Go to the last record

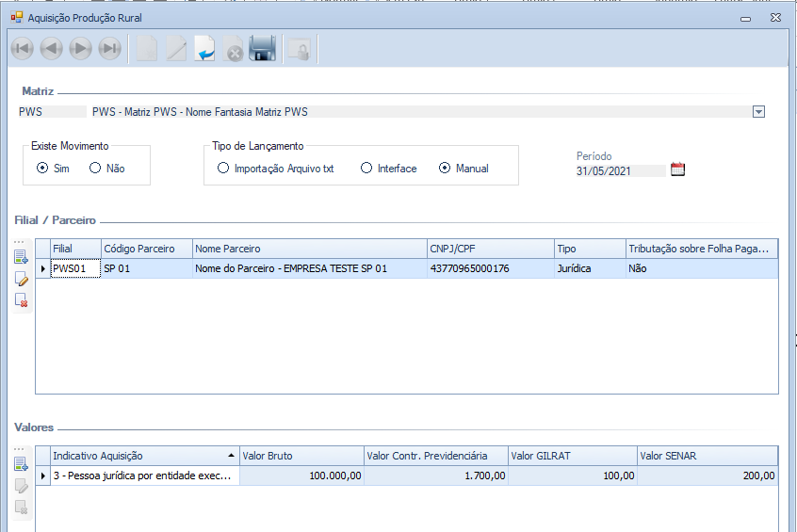click(x=109, y=49)
